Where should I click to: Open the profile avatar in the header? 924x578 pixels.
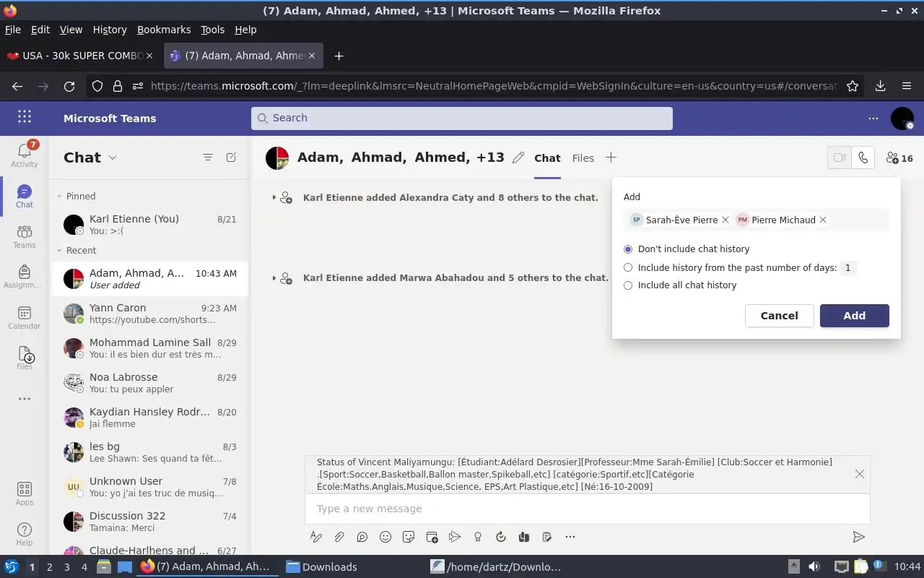[x=902, y=118]
